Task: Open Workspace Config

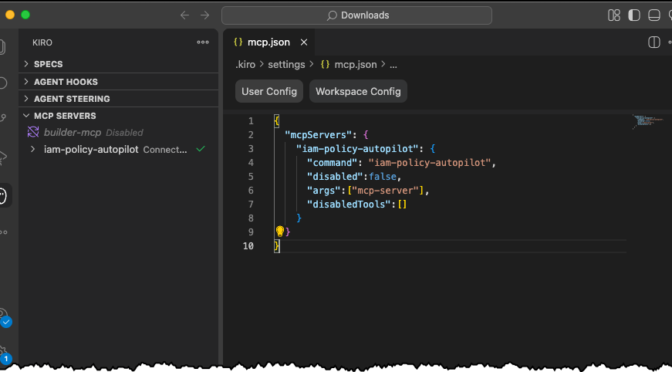Action: 358,91
